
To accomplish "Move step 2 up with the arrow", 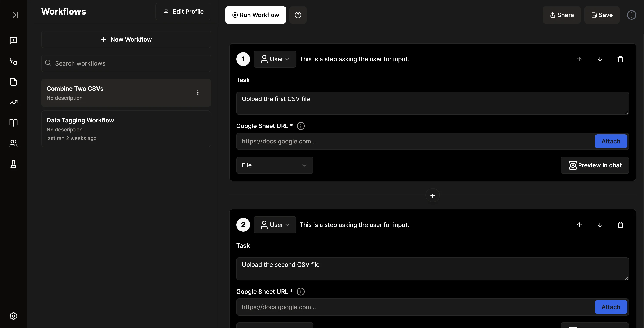I will [x=579, y=225].
